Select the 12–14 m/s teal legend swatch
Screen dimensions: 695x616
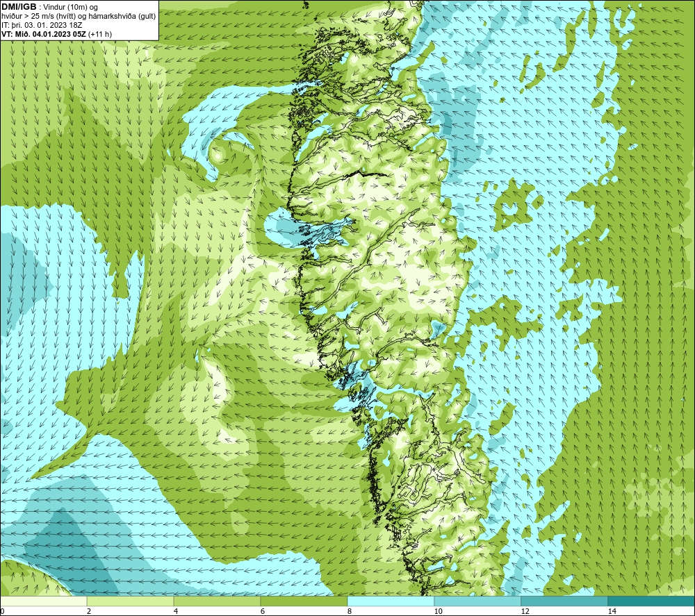click(x=564, y=601)
